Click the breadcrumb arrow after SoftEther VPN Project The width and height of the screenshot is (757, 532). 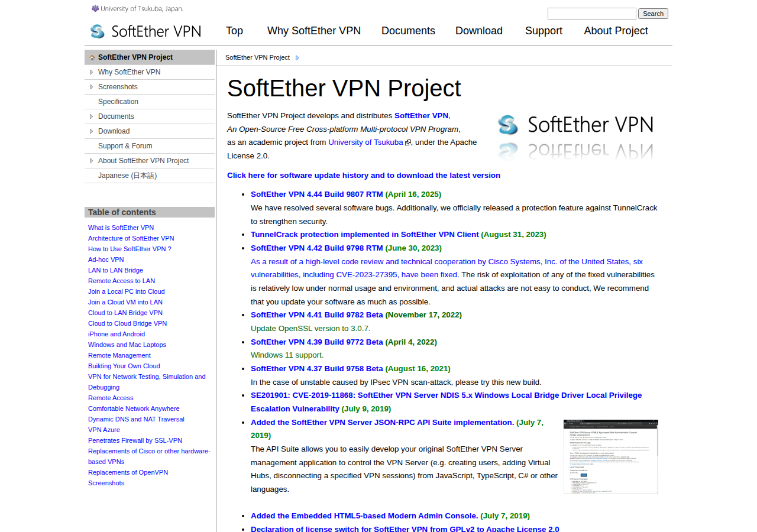tap(297, 58)
